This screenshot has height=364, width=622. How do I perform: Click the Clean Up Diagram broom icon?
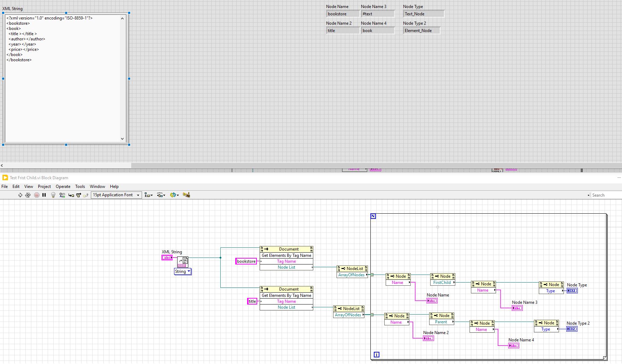pyautogui.click(x=186, y=195)
